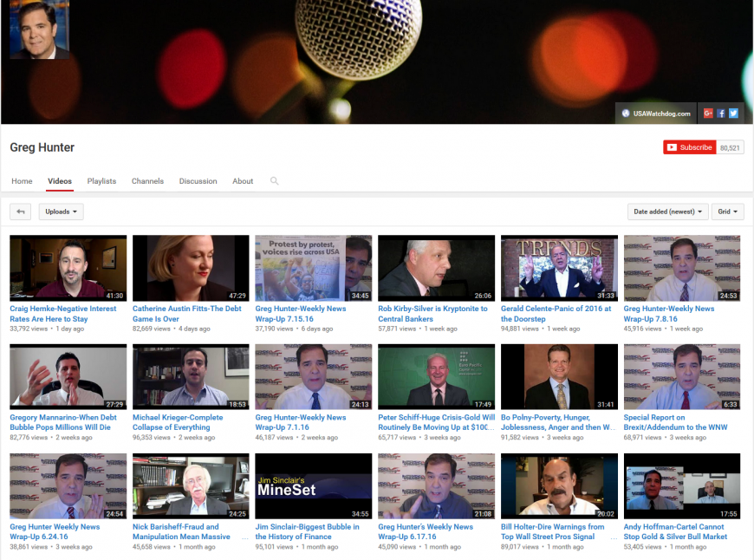Screen dimensions: 754x560
Task: Open the Twitter icon link
Action: (733, 113)
